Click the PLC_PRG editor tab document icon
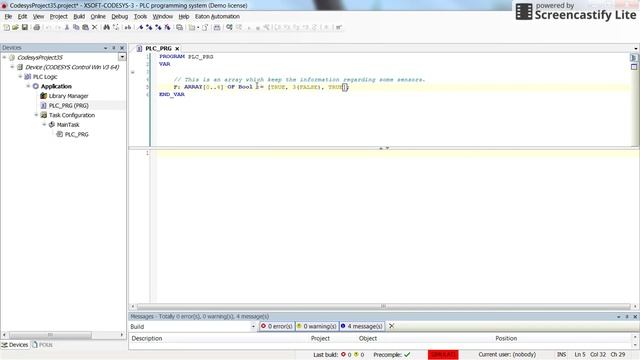Viewport: 640px width, 360px height. [x=139, y=48]
